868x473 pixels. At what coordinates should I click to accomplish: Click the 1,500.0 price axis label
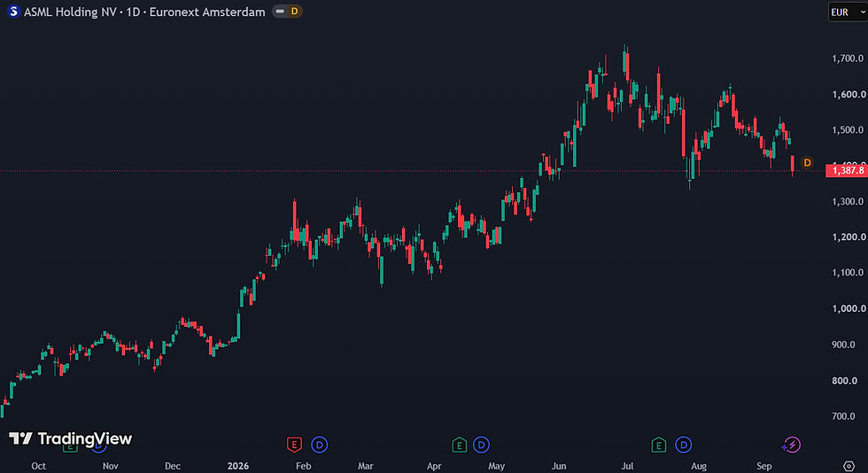[848, 129]
